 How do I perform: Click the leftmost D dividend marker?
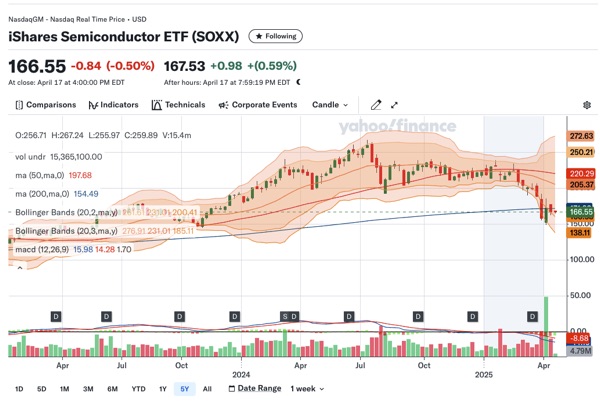point(55,316)
